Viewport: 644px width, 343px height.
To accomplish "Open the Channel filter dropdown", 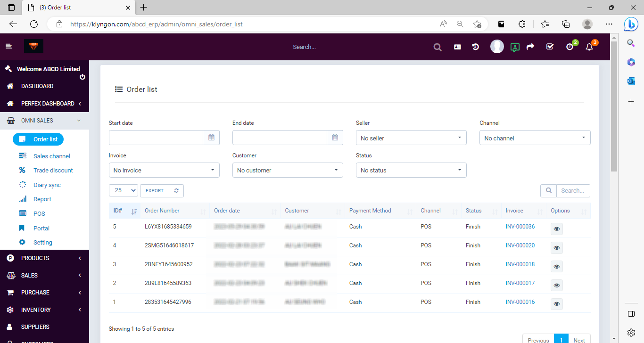I will click(535, 138).
